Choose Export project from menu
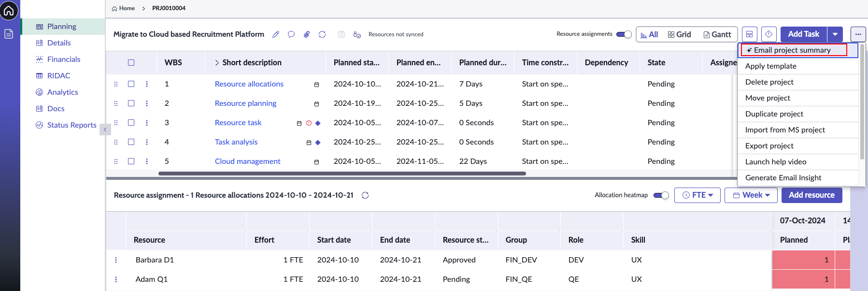868x291 pixels. click(798, 146)
